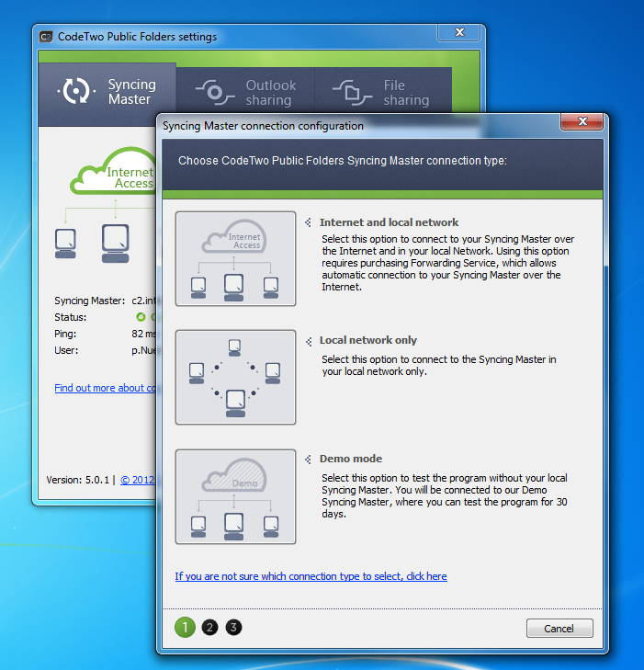644x670 pixels.
Task: Click the large computer icon in settings window
Action: click(x=116, y=244)
